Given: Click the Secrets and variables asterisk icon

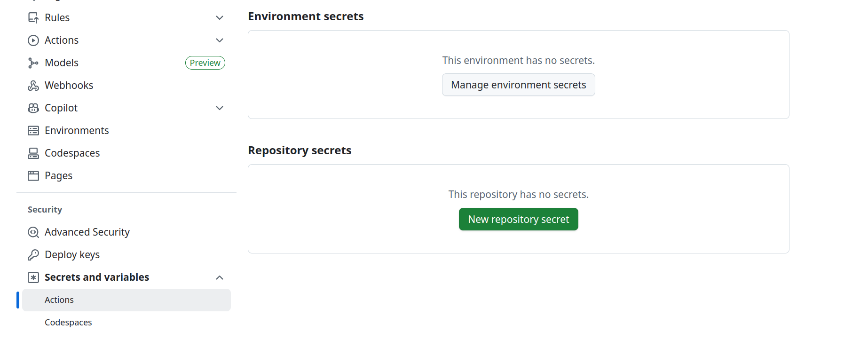Looking at the screenshot, I should click(x=33, y=277).
